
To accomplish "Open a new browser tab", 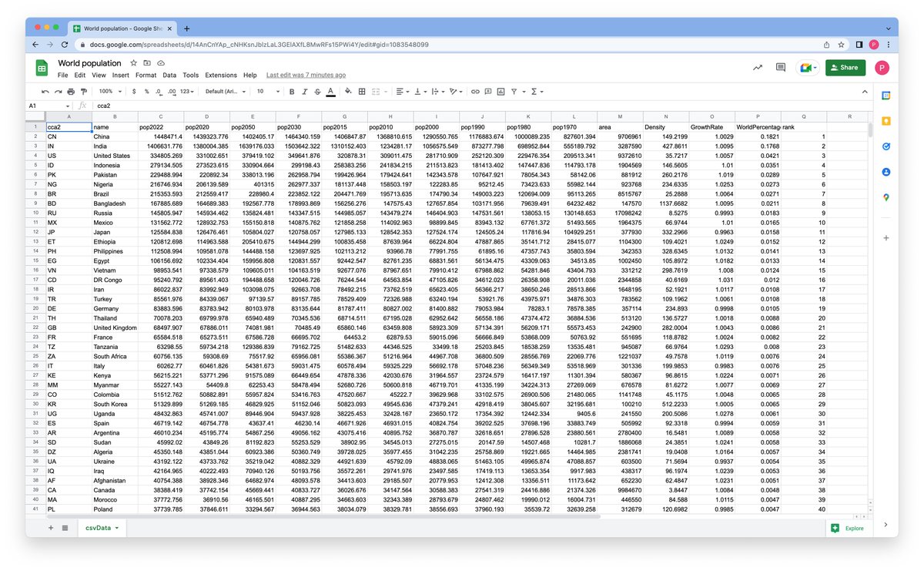I will (186, 28).
